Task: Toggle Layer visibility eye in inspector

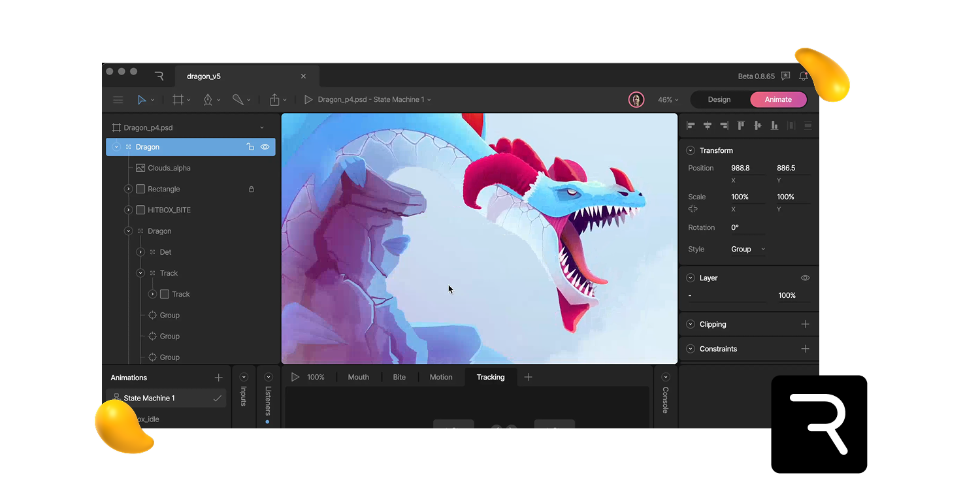Action: click(805, 278)
